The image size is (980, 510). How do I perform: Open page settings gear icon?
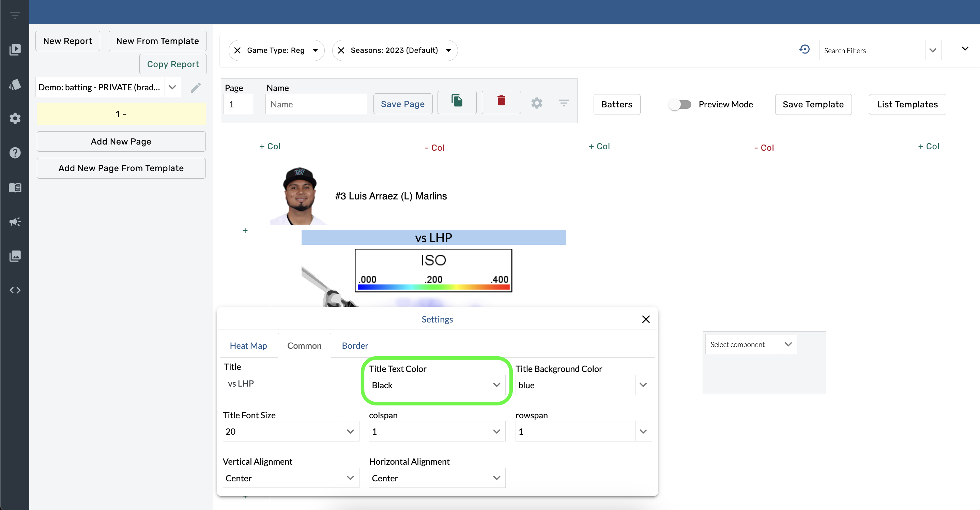[536, 103]
